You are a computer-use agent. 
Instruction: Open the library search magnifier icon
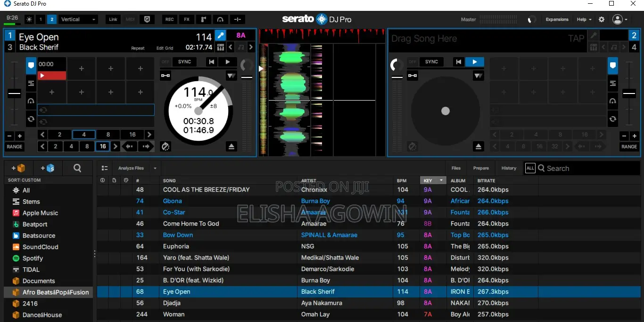pyautogui.click(x=77, y=168)
